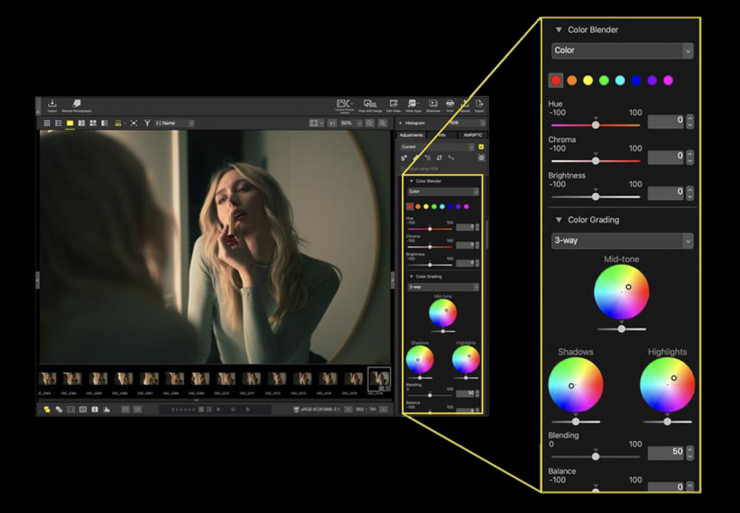Viewport: 740px width, 513px height.
Task: Click the Hue slider handle in the enlarged panel
Action: tap(595, 125)
